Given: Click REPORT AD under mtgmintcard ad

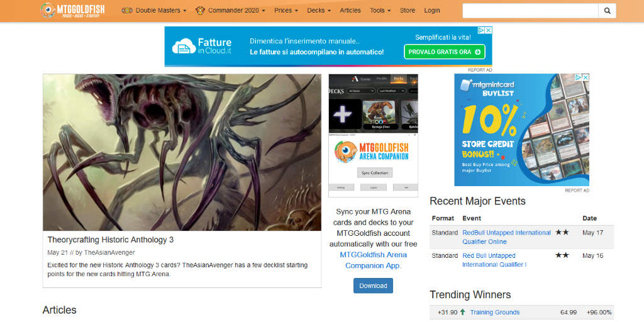Looking at the screenshot, I should [x=577, y=191].
